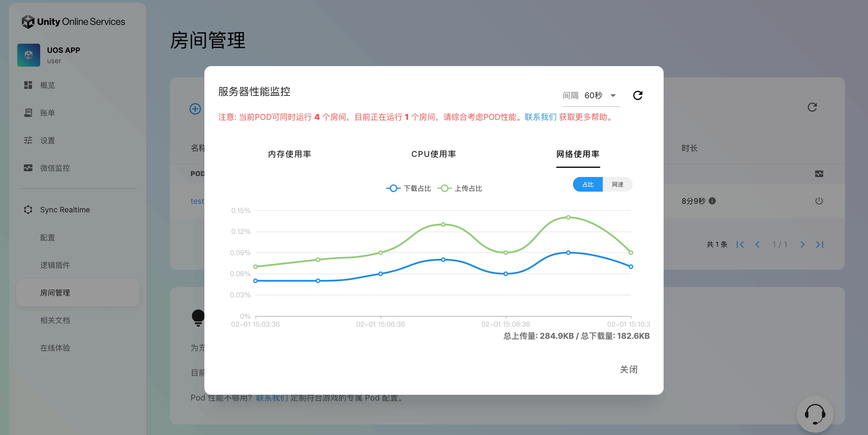The height and width of the screenshot is (435, 868).
Task: Switch chart to 网速 mode
Action: click(x=617, y=184)
